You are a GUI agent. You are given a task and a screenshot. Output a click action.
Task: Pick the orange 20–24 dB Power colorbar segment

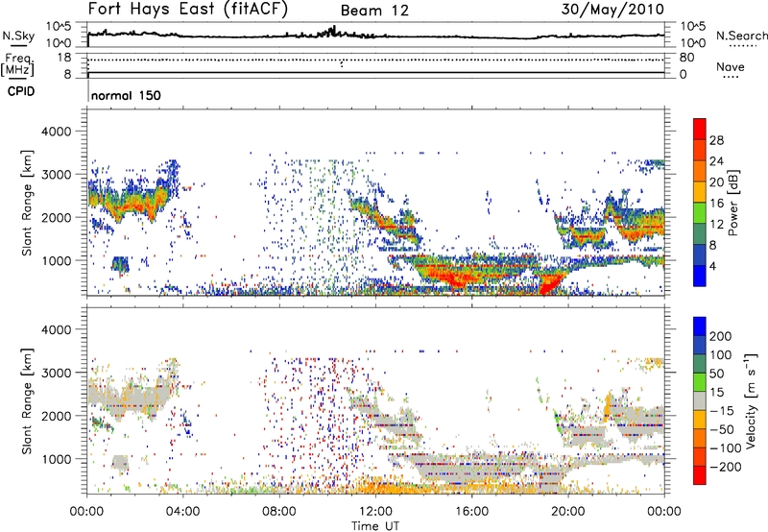pos(700,172)
